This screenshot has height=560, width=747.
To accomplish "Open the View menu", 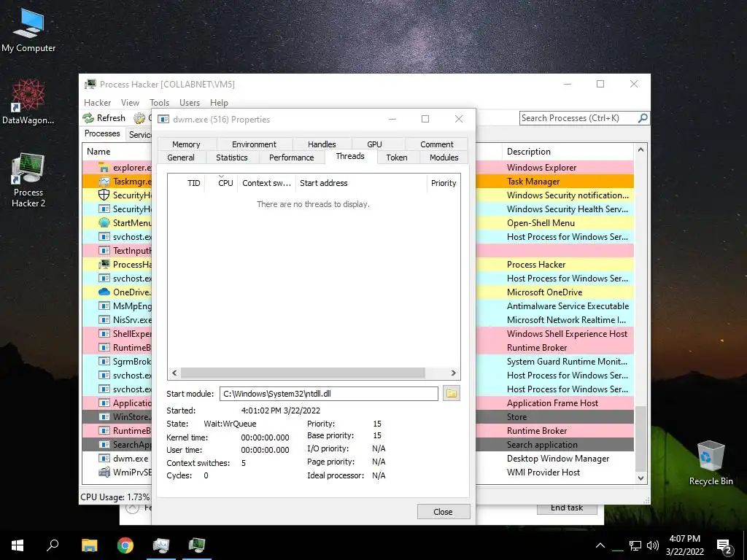I will [x=130, y=102].
